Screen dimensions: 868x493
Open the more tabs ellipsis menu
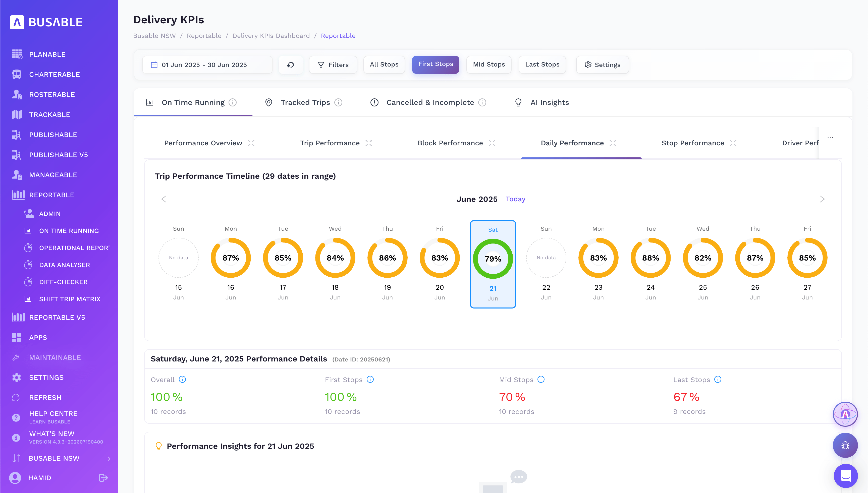830,138
